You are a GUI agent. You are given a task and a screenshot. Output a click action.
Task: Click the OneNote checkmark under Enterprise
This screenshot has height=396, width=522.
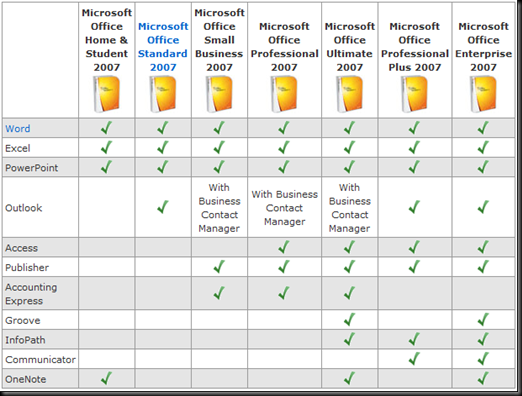pyautogui.click(x=483, y=378)
